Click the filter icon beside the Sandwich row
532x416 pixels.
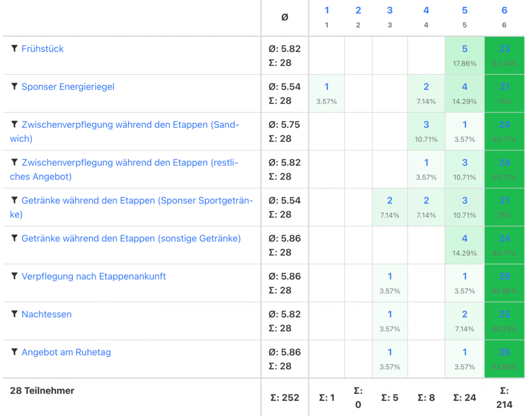point(15,124)
